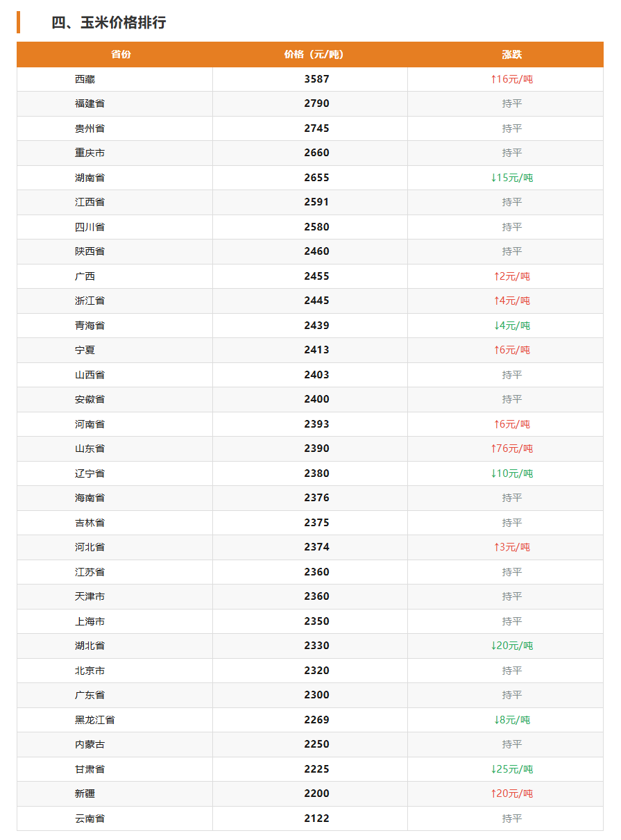The width and height of the screenshot is (621, 840).
Task: Select the 西藏 province cell
Action: click(x=85, y=79)
